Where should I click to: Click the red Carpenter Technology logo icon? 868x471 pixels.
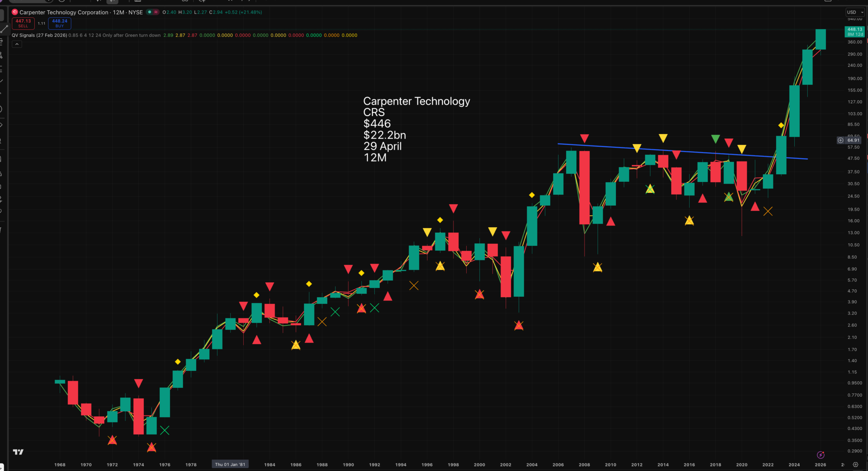coord(15,12)
